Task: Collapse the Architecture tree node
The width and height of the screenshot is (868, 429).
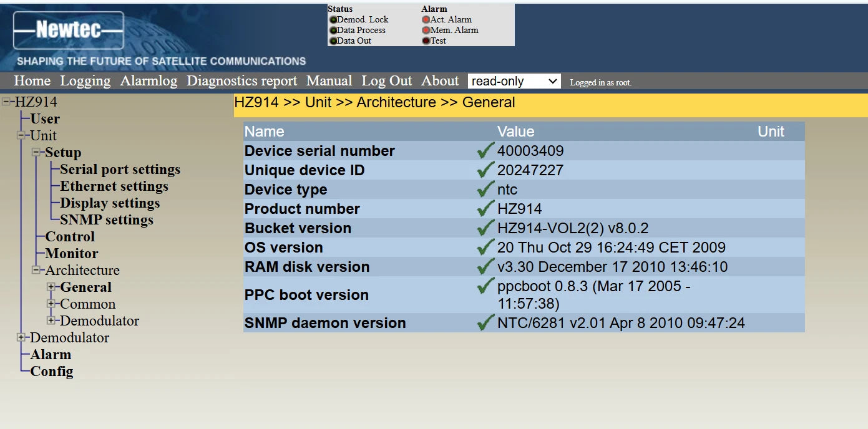Action: coord(36,270)
